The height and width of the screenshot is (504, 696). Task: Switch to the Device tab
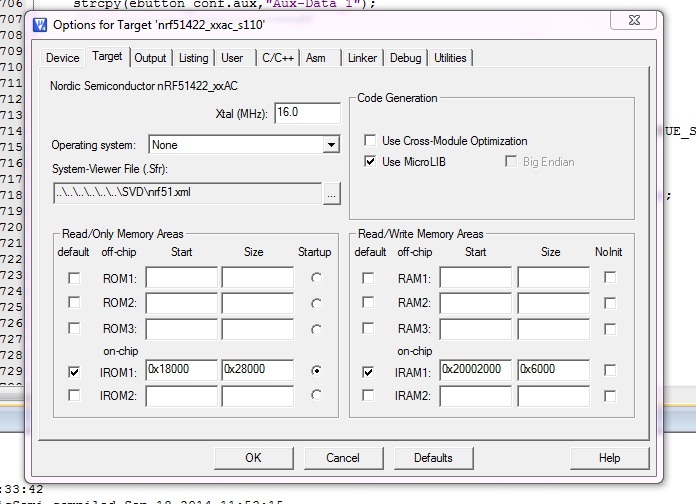(x=63, y=58)
